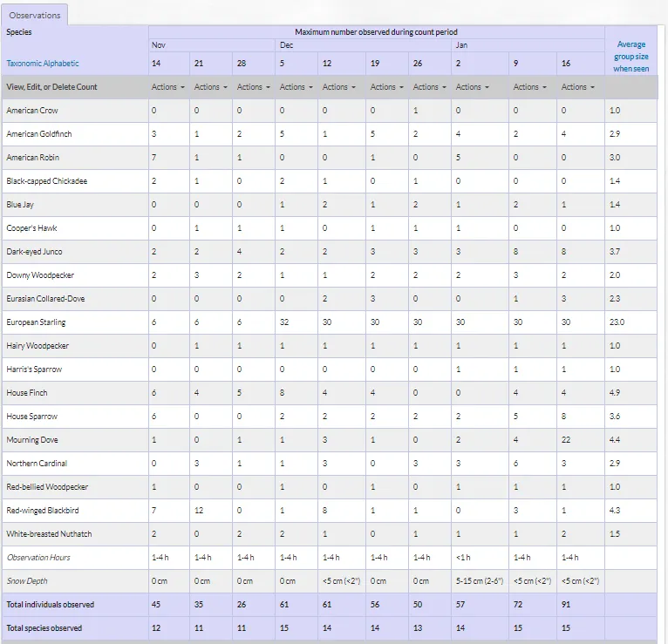Open Actions dropdown for Nov 21 count
This screenshot has height=644, width=668.
tap(211, 87)
